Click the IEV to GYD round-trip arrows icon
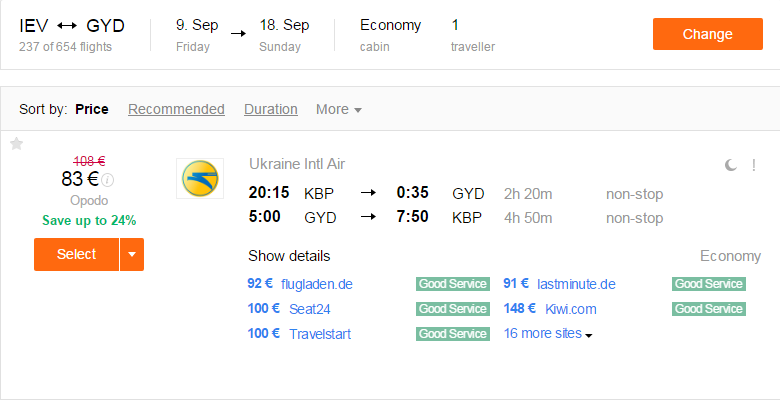 pyautogui.click(x=67, y=25)
